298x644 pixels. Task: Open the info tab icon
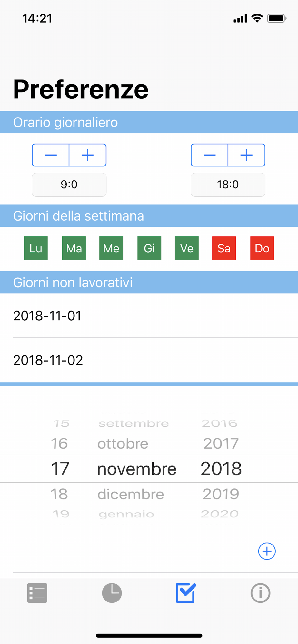pyautogui.click(x=260, y=593)
